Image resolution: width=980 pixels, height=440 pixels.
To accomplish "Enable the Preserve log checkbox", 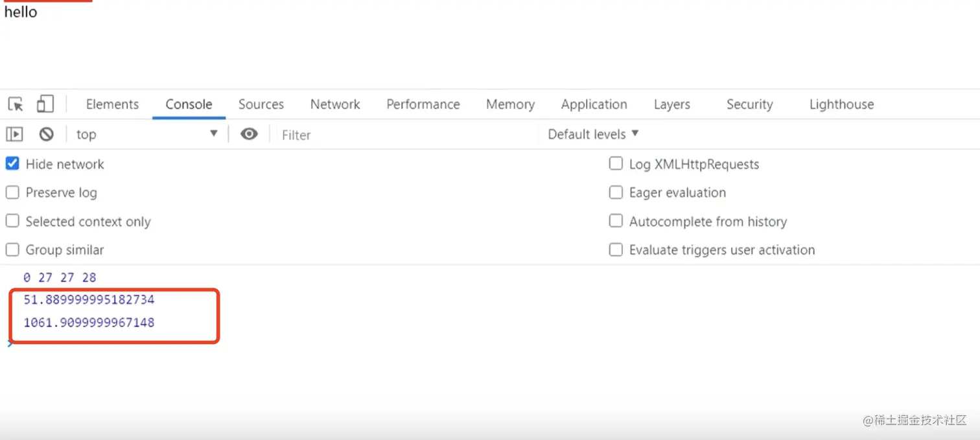I will [x=12, y=192].
